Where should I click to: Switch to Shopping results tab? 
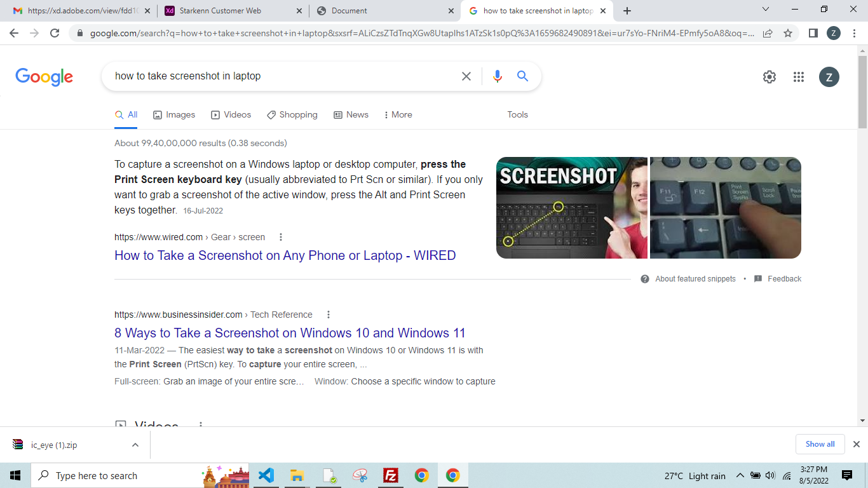(292, 115)
